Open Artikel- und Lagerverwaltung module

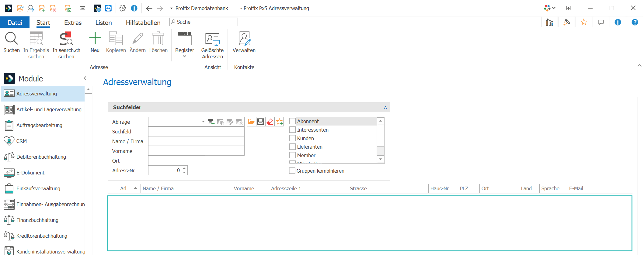[43, 109]
